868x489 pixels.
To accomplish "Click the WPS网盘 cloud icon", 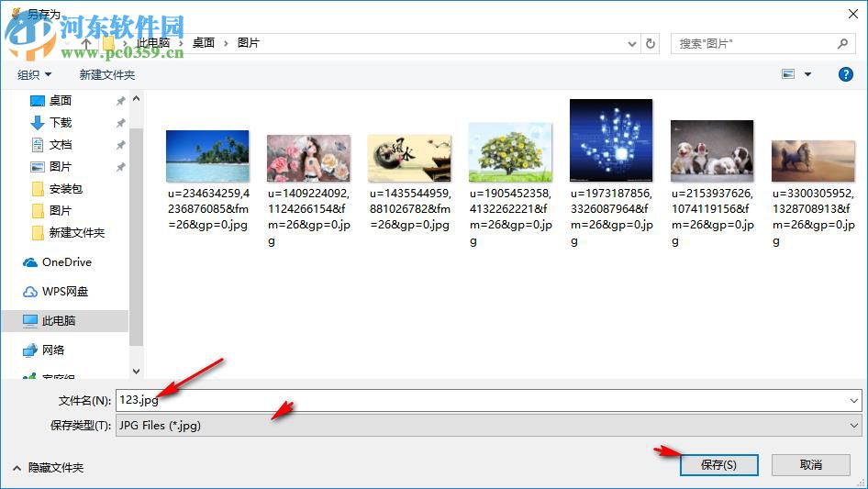I will [30, 292].
